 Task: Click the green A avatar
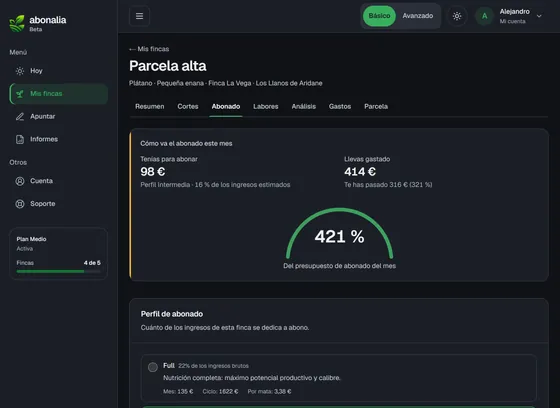coord(484,16)
